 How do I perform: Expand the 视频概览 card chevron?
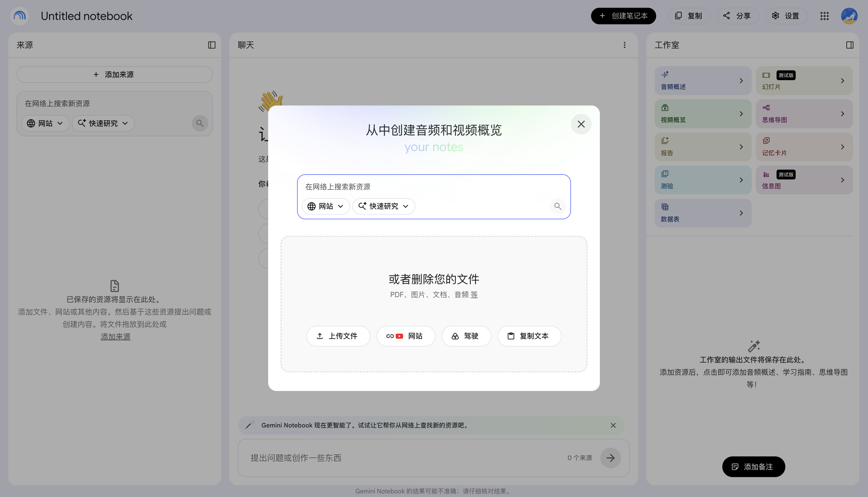pyautogui.click(x=741, y=114)
